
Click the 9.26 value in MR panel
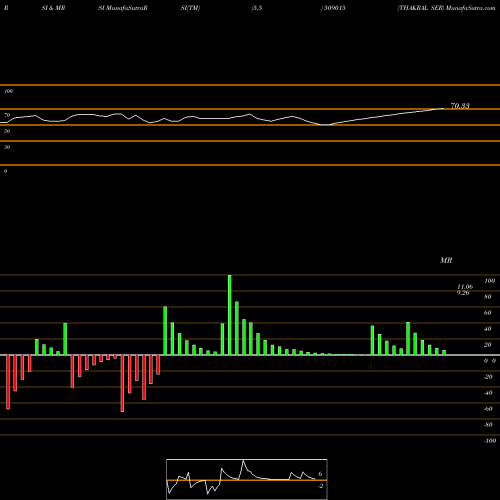tap(463, 293)
